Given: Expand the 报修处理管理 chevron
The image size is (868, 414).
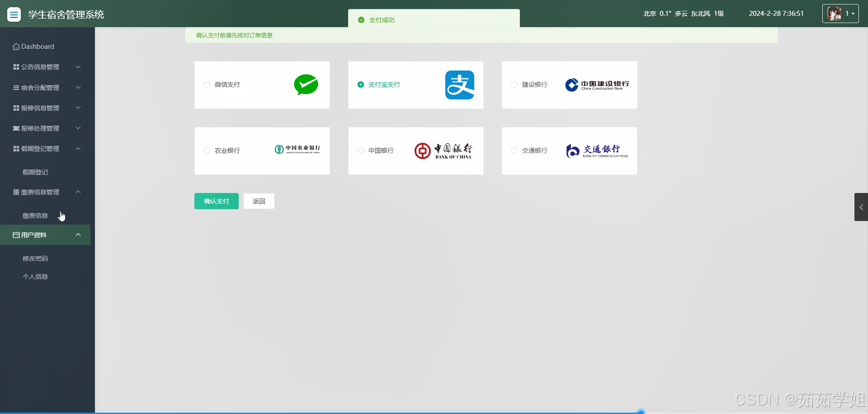Looking at the screenshot, I should 78,128.
